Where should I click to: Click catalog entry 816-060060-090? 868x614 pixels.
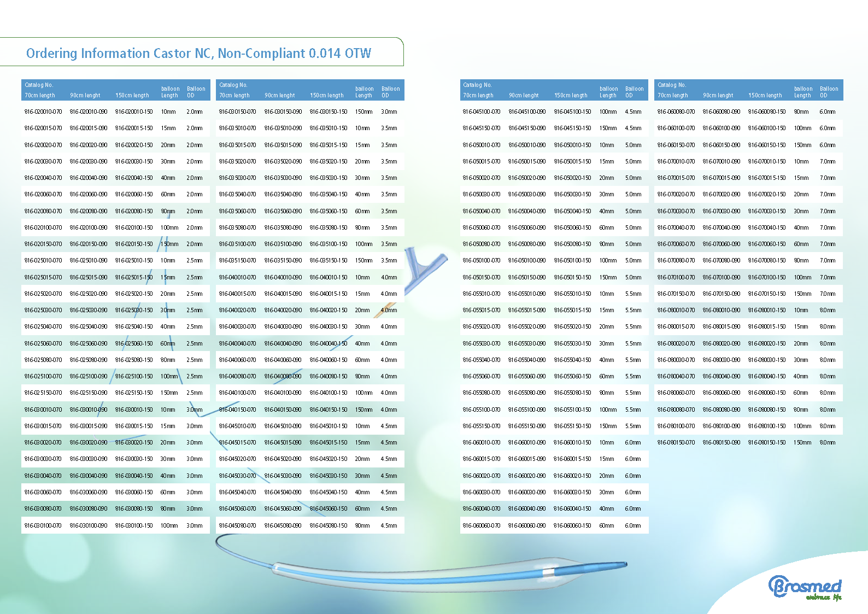click(527, 525)
